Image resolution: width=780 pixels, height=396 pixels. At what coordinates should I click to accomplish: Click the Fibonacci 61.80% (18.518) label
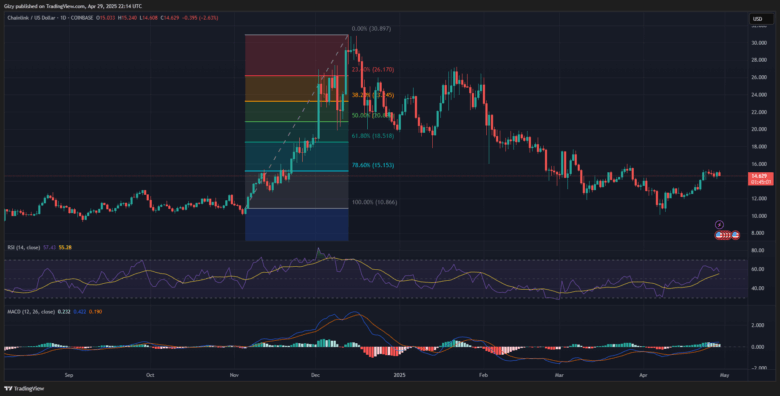click(373, 135)
